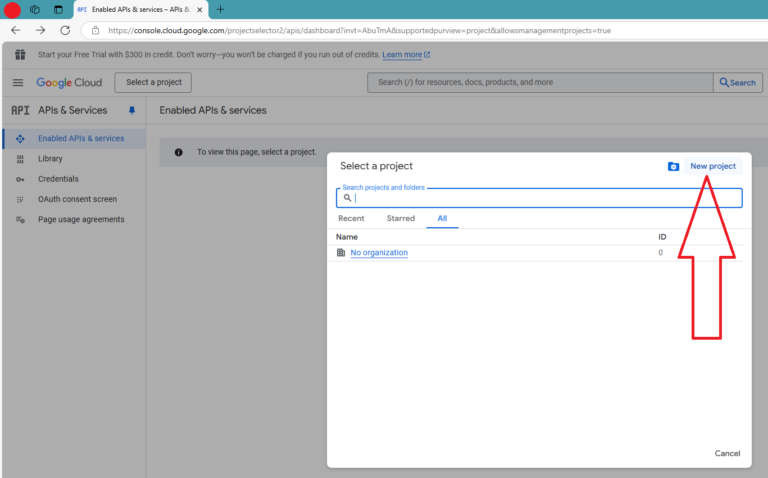
Task: Open Credentials in the sidebar
Action: click(58, 179)
